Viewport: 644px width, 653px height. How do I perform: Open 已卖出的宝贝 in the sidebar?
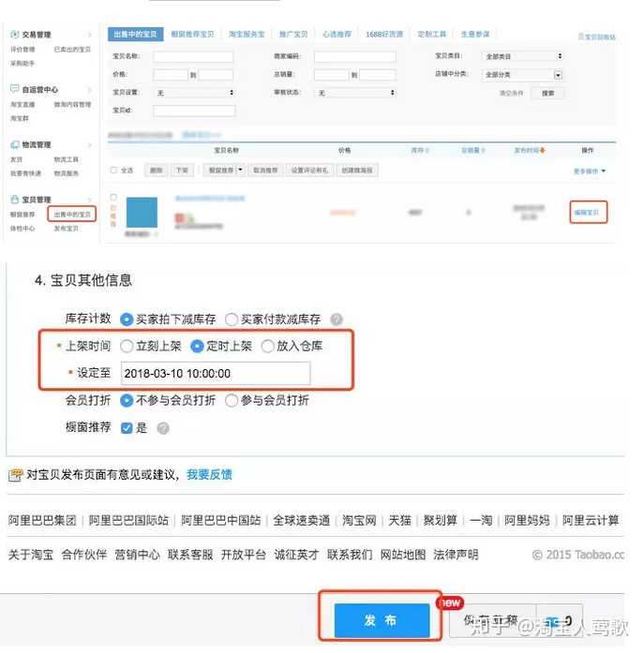(72, 49)
